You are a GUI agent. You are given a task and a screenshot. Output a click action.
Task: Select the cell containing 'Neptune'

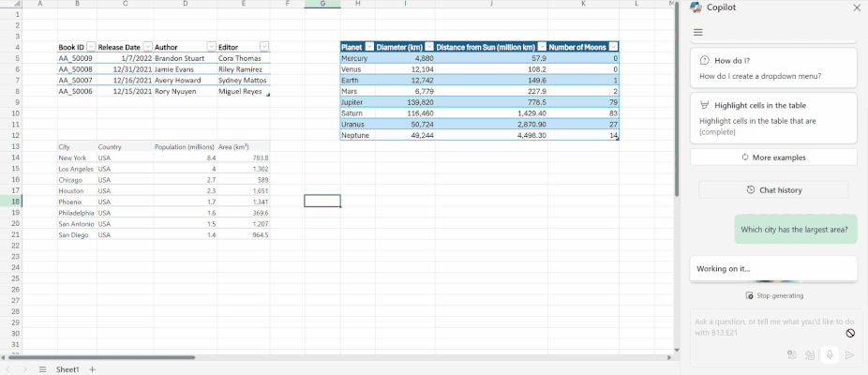click(x=358, y=135)
